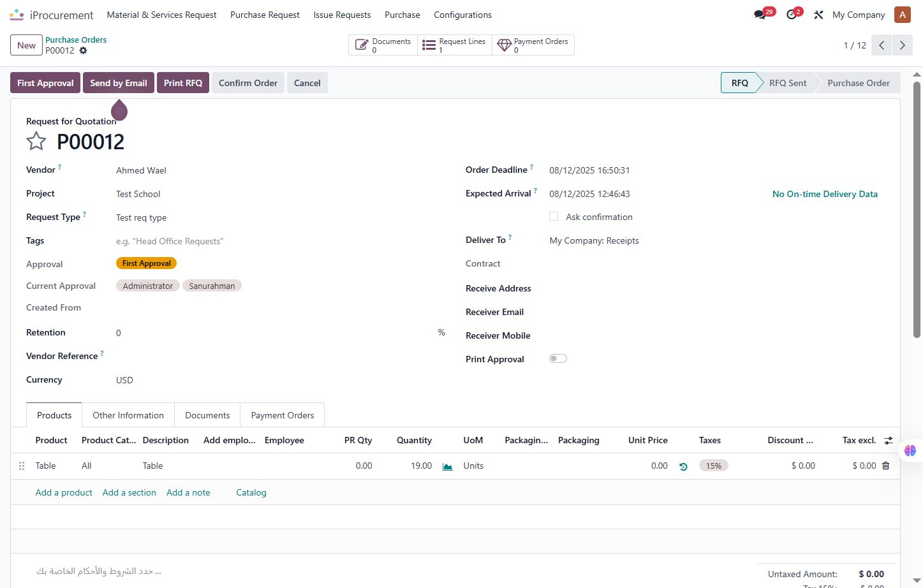
Task: Click the Cancel button
Action: point(307,83)
